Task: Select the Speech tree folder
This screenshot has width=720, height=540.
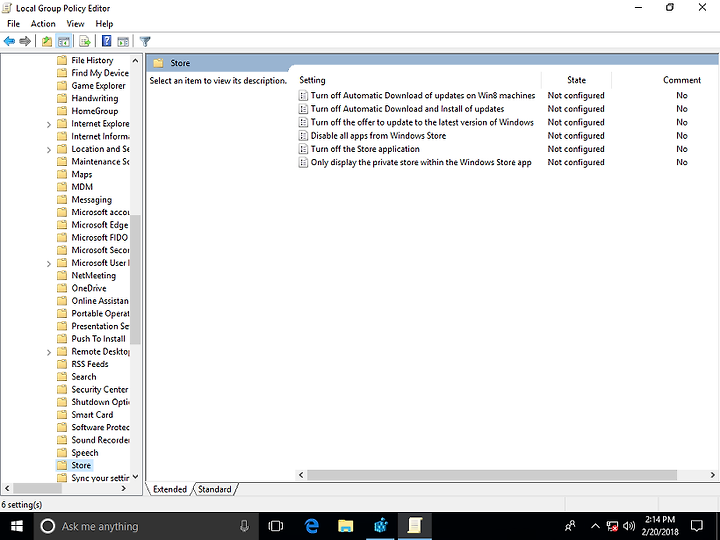Action: click(84, 452)
